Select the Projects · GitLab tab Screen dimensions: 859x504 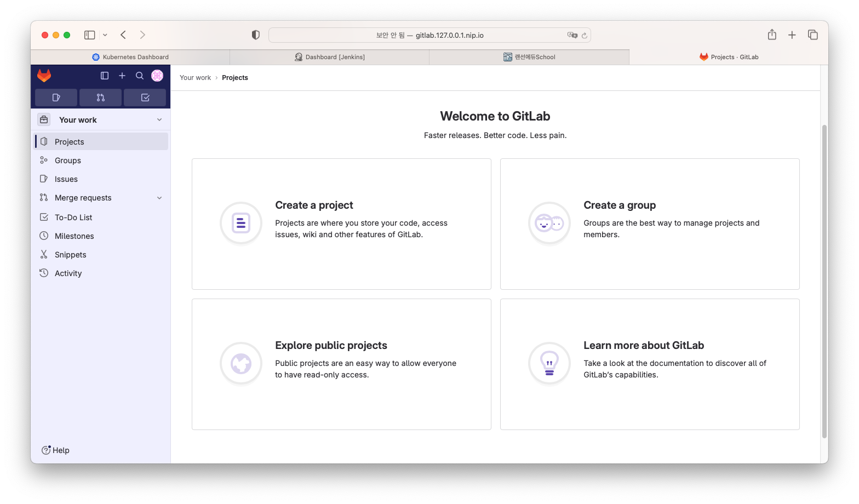[x=729, y=57]
